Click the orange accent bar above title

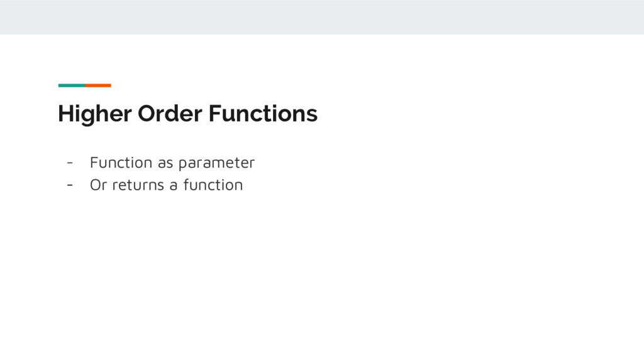pos(98,85)
